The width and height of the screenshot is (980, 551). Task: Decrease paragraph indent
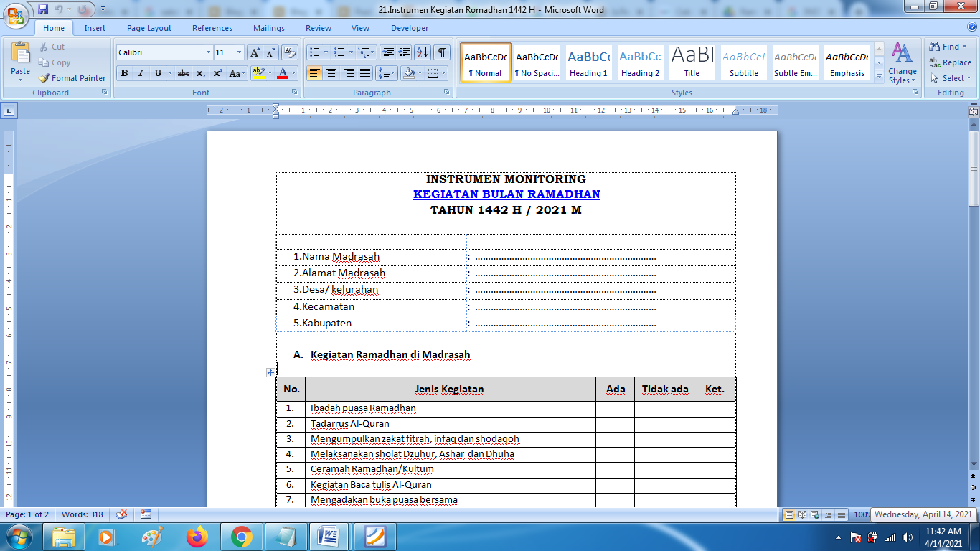point(388,52)
